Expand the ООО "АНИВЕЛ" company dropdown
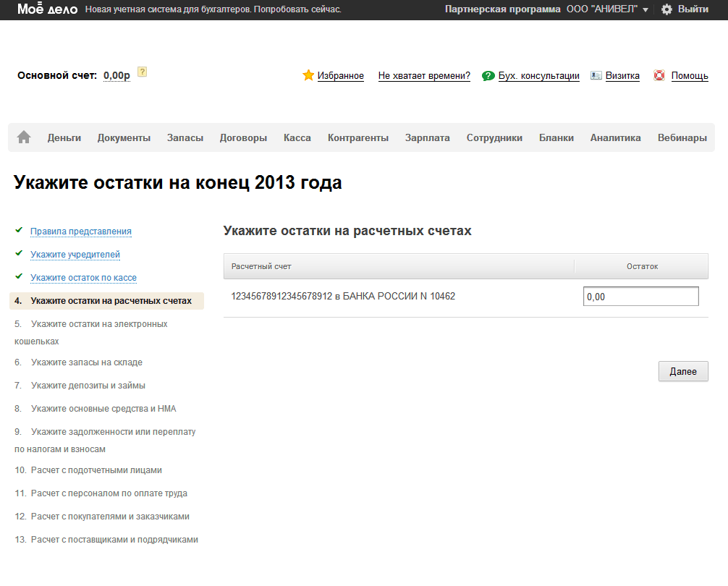 click(x=645, y=10)
